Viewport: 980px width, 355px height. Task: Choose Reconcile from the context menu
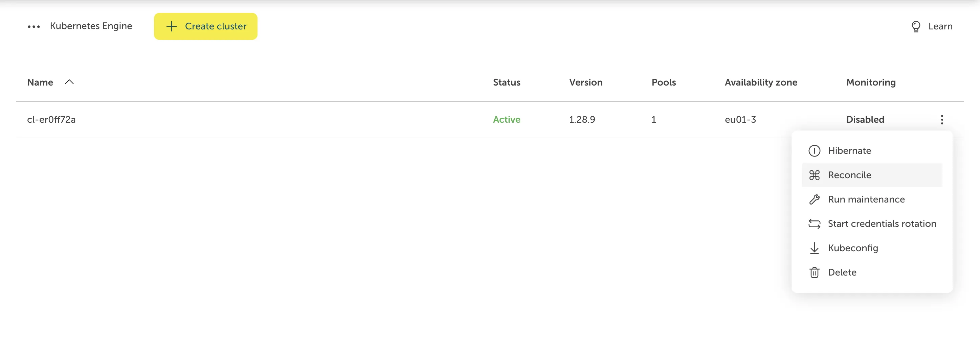click(849, 175)
